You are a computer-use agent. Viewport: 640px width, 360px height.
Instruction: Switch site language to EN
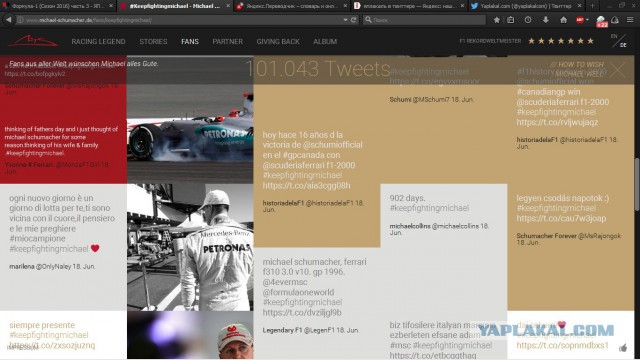click(x=614, y=36)
